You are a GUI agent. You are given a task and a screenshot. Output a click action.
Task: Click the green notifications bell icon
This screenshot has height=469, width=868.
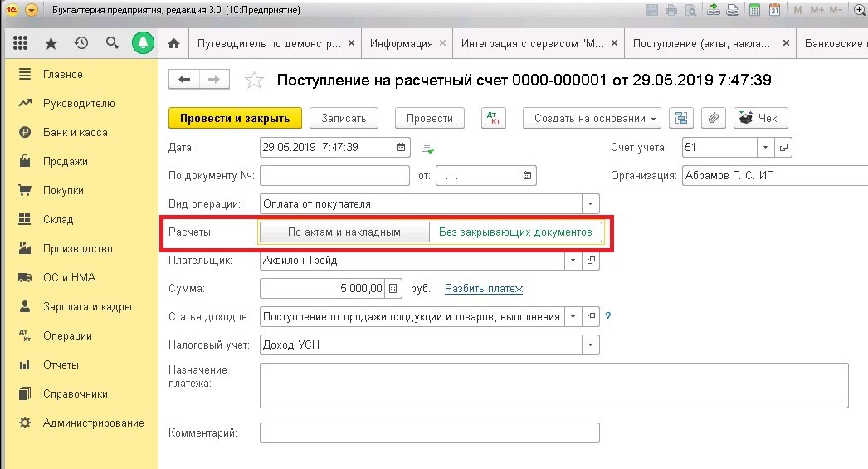click(x=144, y=43)
